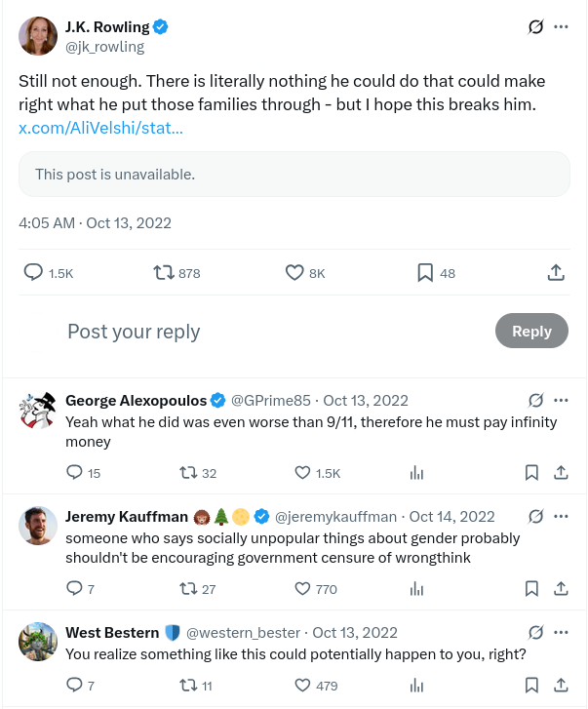Like J.K. Rowling's main post

tap(294, 273)
